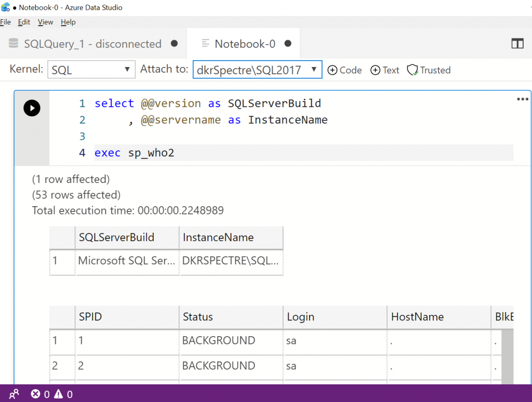Click the split editor layout icon
Viewport: 532px width, 402px height.
517,44
